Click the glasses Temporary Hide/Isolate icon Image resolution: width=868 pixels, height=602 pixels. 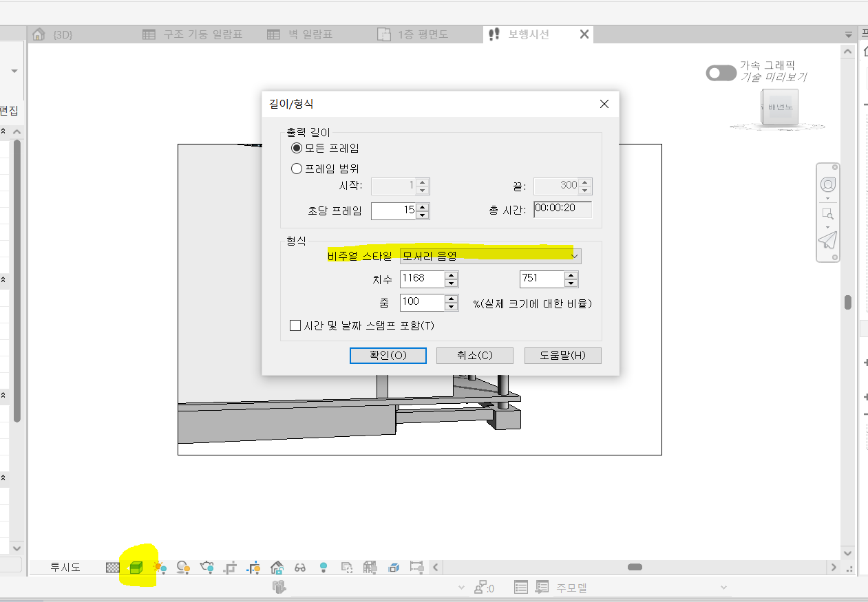point(300,568)
